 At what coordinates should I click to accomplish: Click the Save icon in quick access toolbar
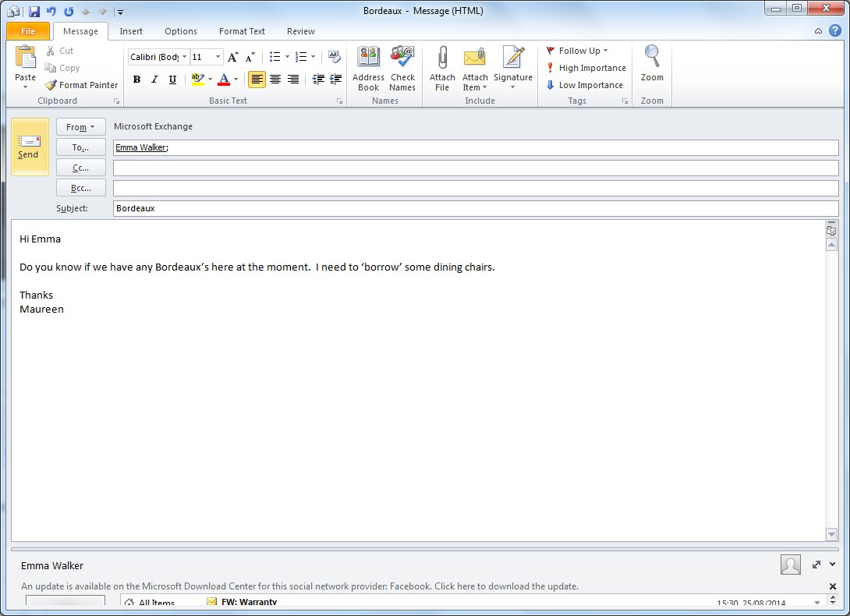tap(34, 11)
